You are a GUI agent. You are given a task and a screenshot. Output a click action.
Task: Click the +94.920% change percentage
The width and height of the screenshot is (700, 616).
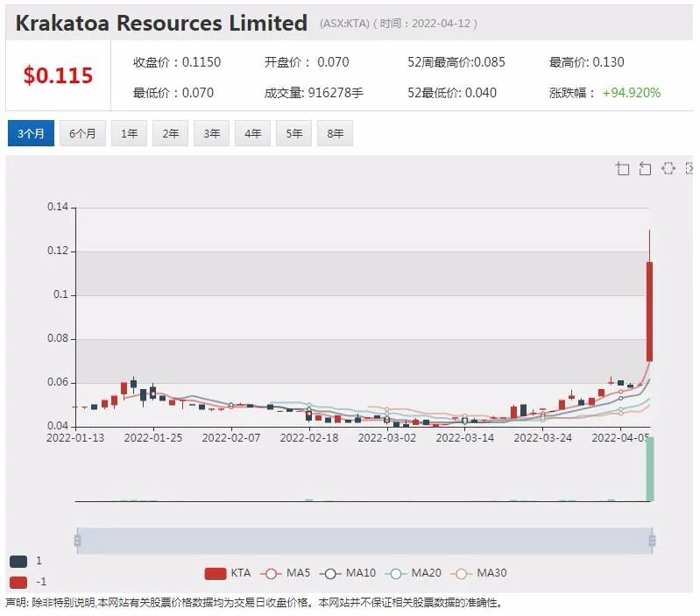pos(632,93)
